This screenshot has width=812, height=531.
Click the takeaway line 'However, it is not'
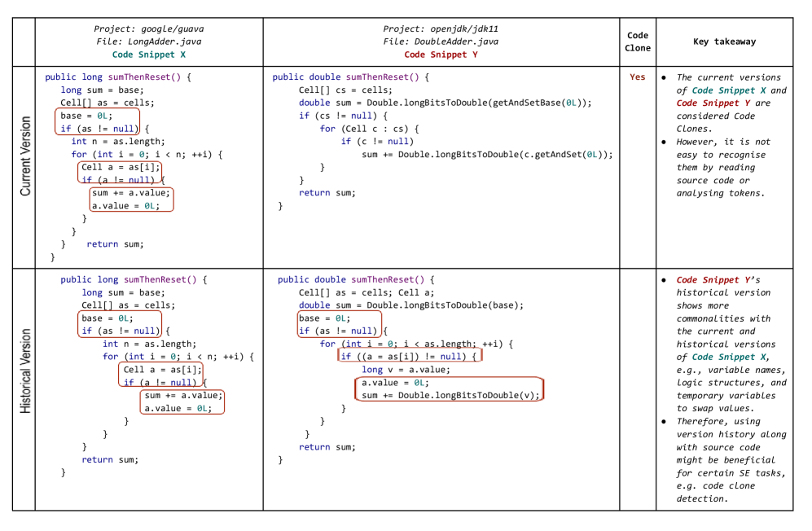[723, 142]
